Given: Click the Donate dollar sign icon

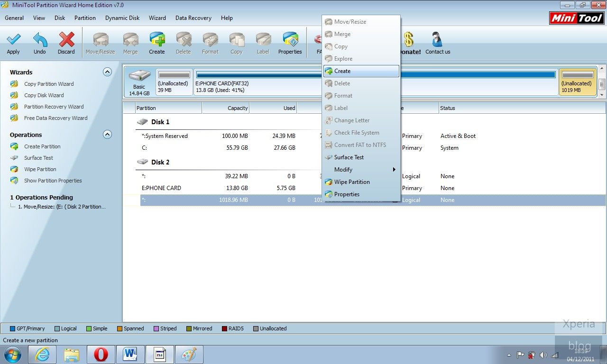Looking at the screenshot, I should (x=408, y=39).
